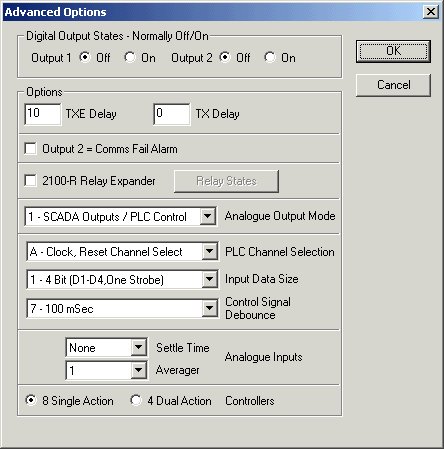Viewport: 444px width, 449px height.
Task: Open the Analogue Output Mode dropdown
Action: pyautogui.click(x=208, y=216)
